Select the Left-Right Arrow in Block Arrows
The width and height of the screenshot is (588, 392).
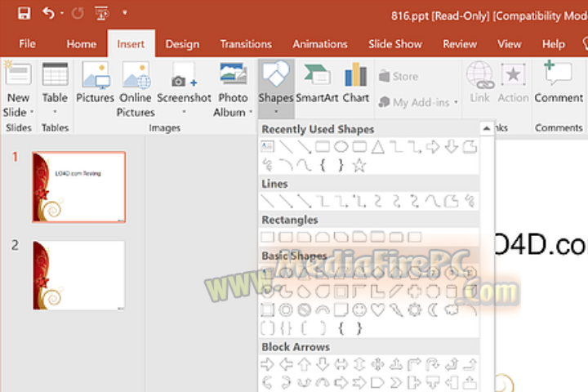[341, 364]
